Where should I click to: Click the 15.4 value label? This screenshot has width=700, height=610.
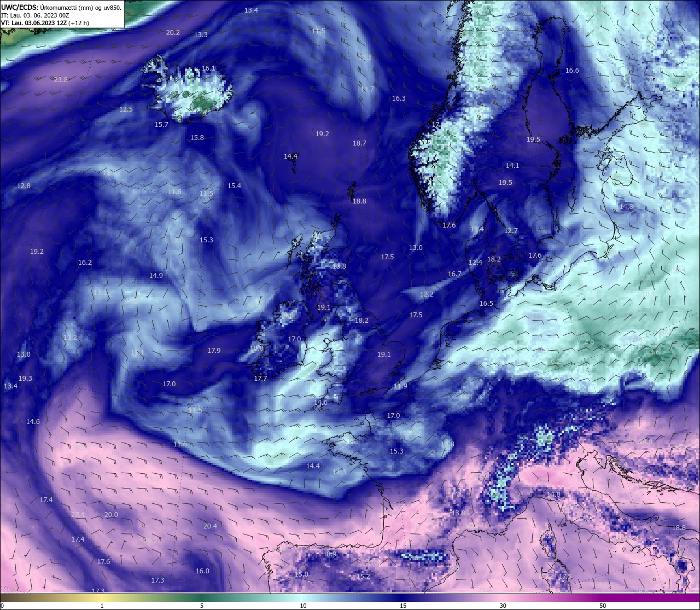tap(234, 186)
